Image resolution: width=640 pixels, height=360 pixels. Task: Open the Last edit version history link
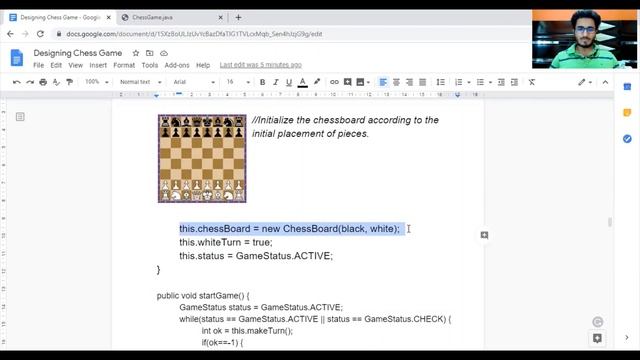pyautogui.click(x=260, y=65)
